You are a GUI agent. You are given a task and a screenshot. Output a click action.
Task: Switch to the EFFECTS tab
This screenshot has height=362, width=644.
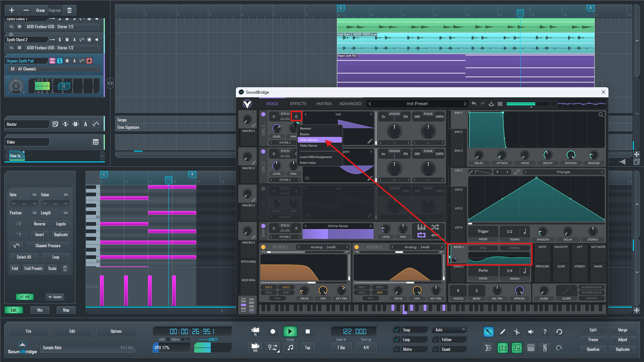pos(298,104)
